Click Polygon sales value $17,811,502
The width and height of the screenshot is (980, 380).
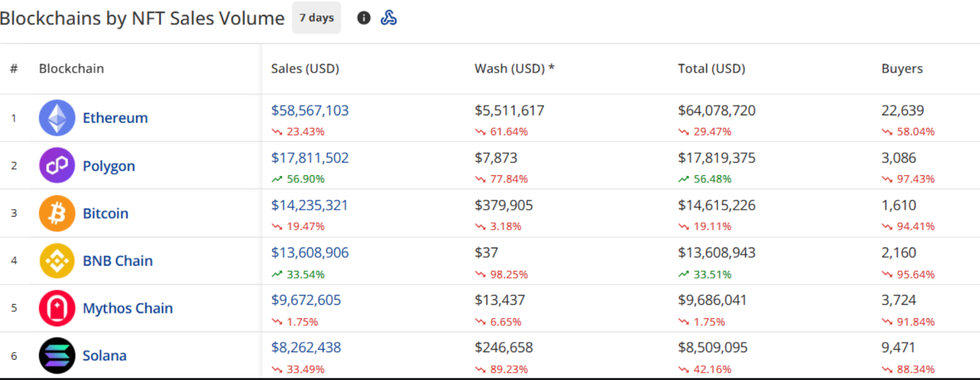310,158
